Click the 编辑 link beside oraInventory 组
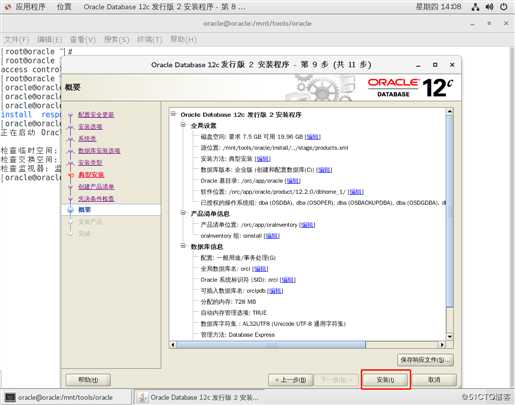Viewport: 515px width, 405px height. pos(272,236)
